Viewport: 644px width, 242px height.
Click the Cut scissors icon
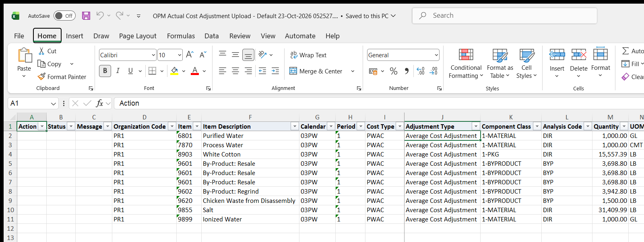[41, 51]
